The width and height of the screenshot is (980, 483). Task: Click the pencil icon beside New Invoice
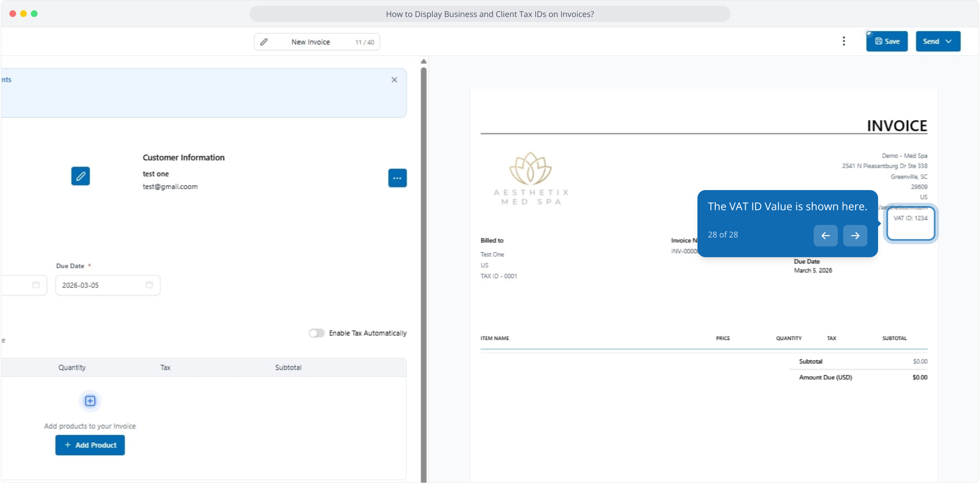pyautogui.click(x=264, y=42)
